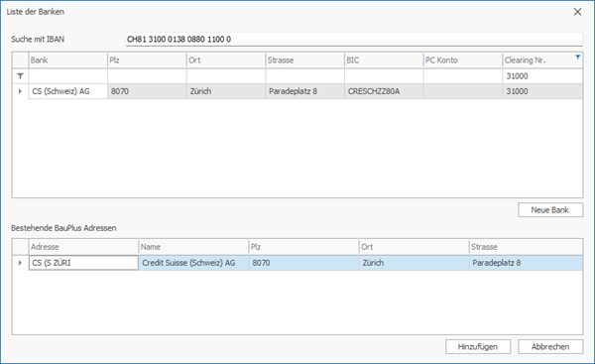The image size is (595, 364).
Task: Select the CS (S ZÜRI address cell
Action: pyautogui.click(x=83, y=263)
